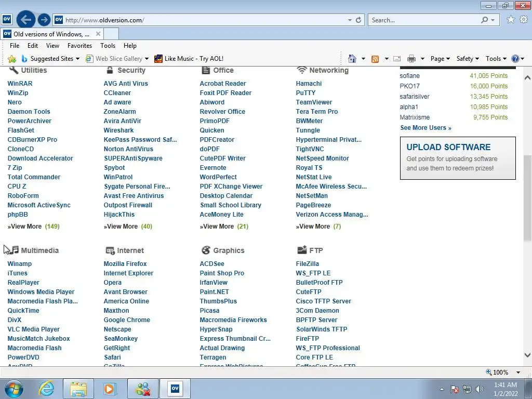Click the Print icon
This screenshot has height=399, width=532.
(x=411, y=59)
